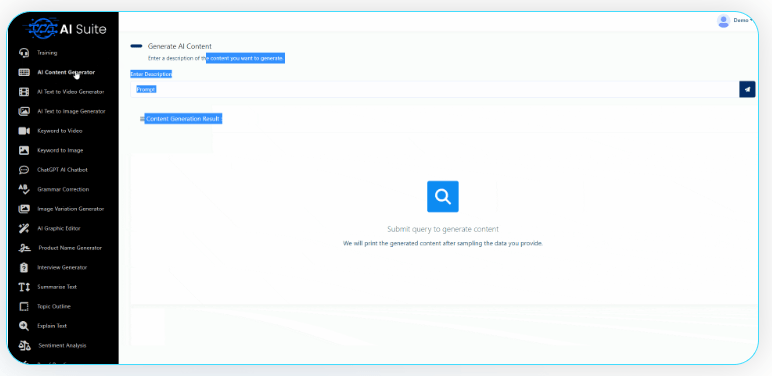Click the AI Graphic Editor magic wand icon
This screenshot has width=772, height=376.
point(24,228)
